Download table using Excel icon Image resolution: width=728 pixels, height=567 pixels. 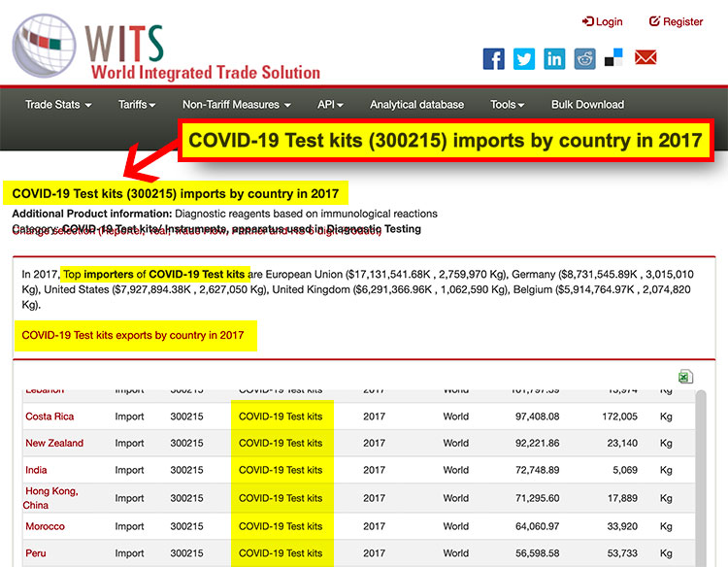click(x=686, y=377)
